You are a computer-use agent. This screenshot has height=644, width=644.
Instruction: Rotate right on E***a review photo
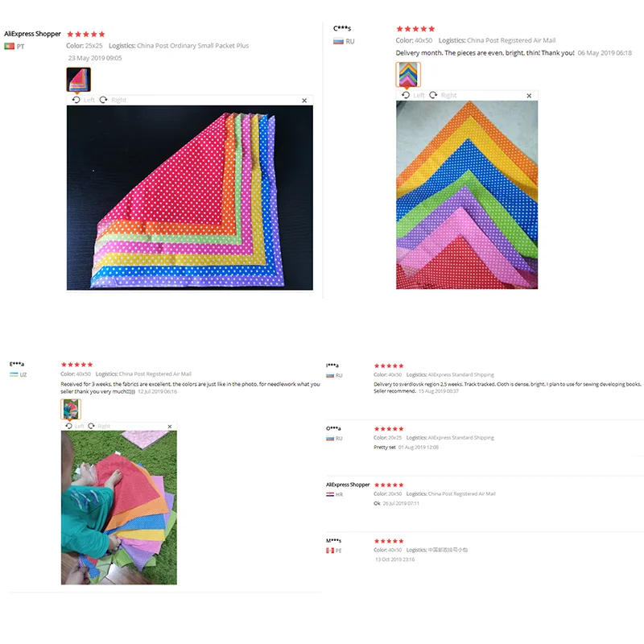99,426
